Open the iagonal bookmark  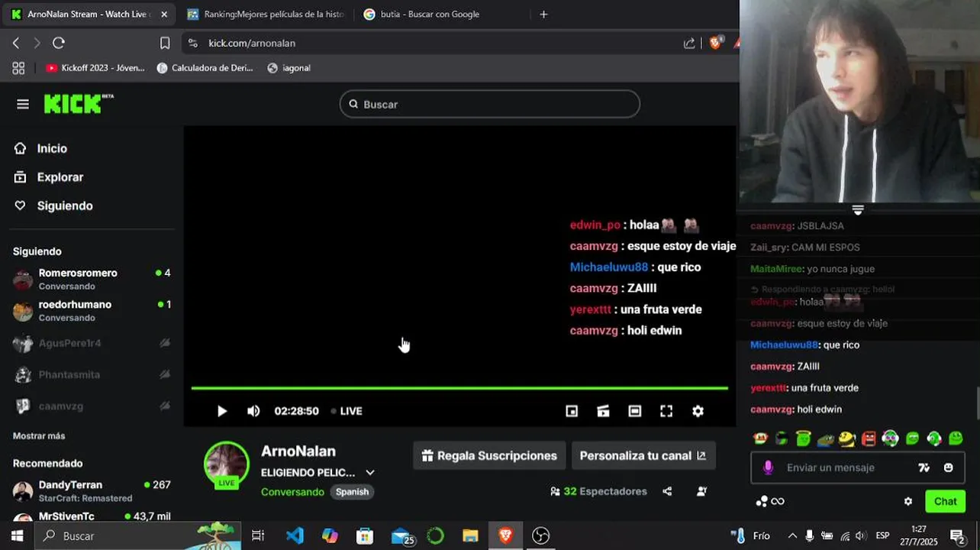289,67
